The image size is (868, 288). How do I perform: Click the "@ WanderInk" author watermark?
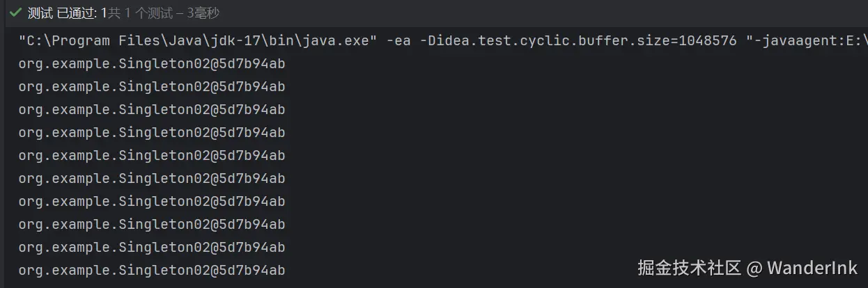point(803,268)
